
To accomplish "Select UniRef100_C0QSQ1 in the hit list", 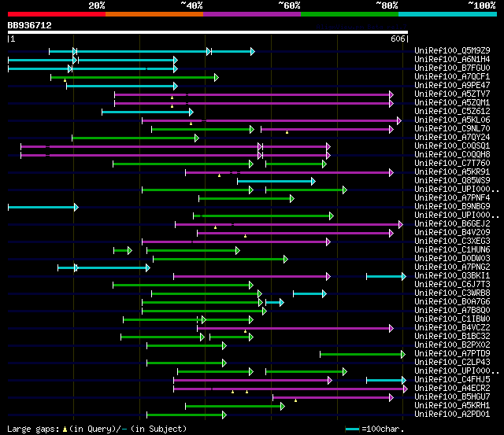I will pyautogui.click(x=452, y=146).
